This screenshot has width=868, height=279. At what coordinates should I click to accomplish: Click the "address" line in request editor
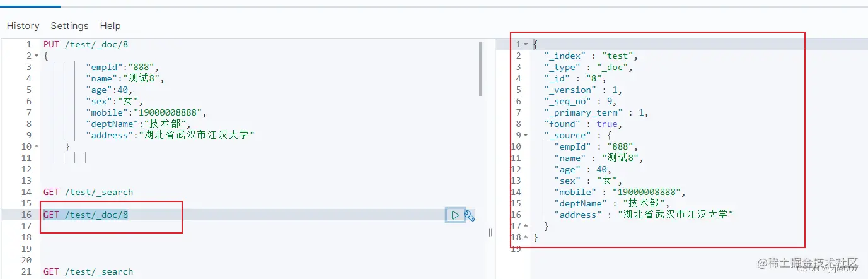coord(170,136)
